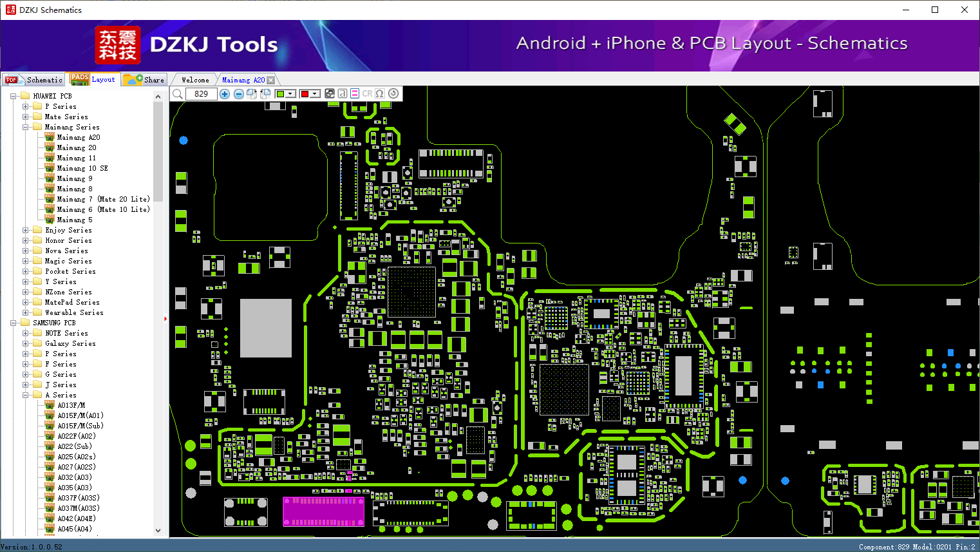Switch to the Welcome document tab

(x=195, y=80)
